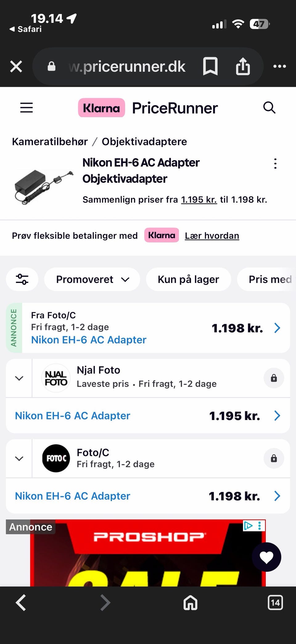
Task: Open the browser tabs overview
Action: point(275,603)
